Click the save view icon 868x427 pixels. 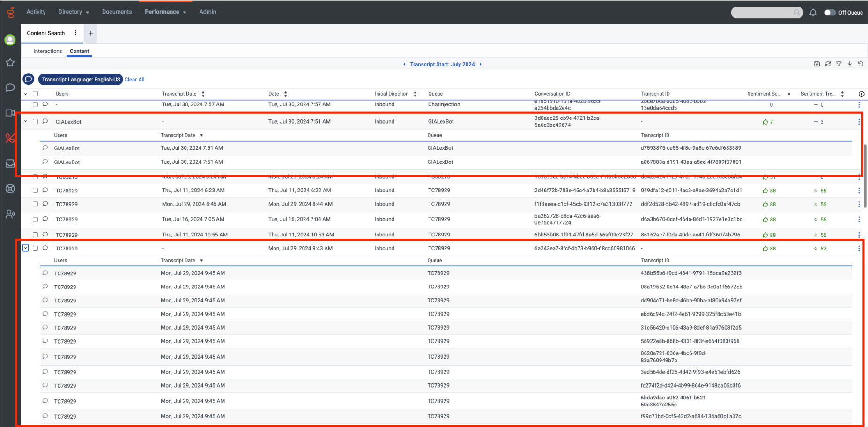click(817, 64)
